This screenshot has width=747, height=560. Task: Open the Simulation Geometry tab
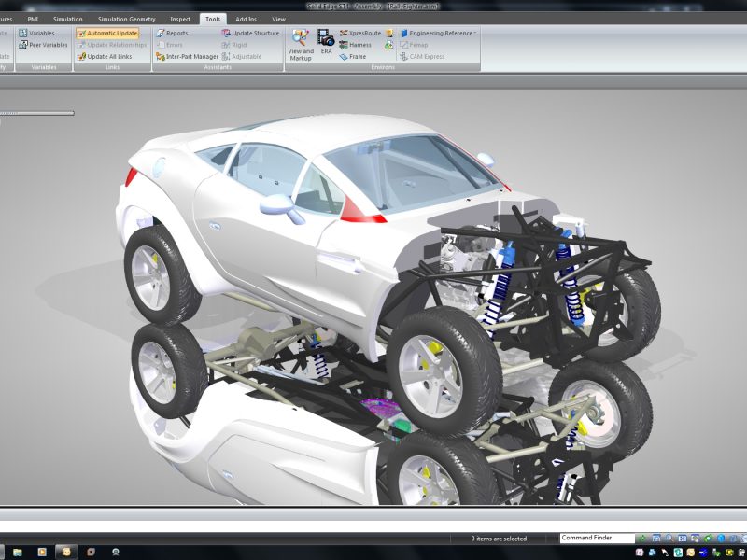tap(126, 19)
